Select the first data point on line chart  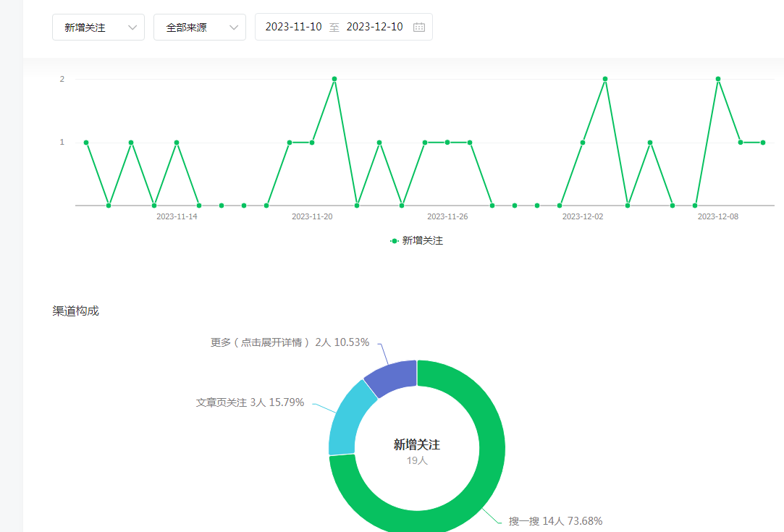pyautogui.click(x=86, y=143)
